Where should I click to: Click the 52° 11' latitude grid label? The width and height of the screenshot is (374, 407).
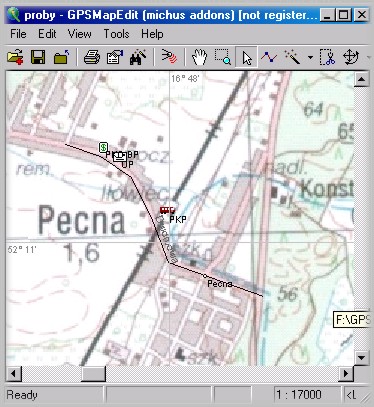[x=22, y=249]
